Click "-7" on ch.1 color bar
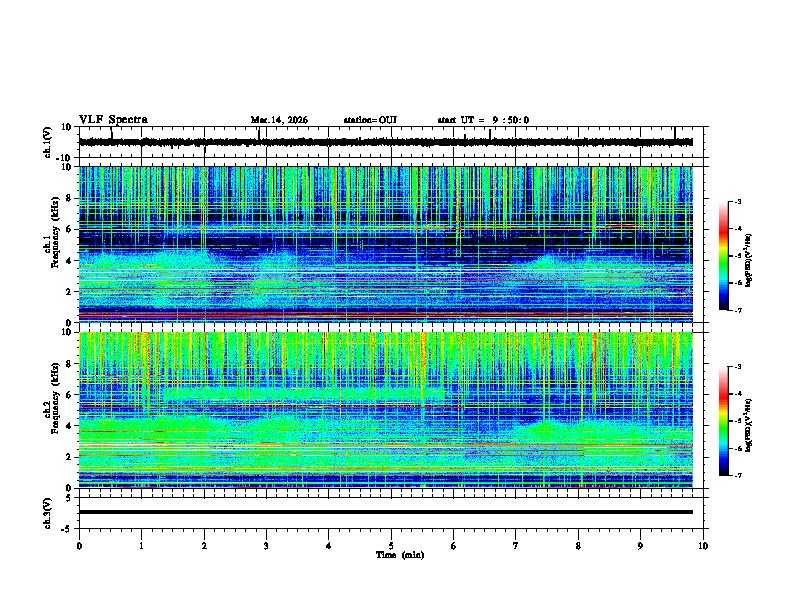This screenshot has width=792, height=612. click(737, 310)
